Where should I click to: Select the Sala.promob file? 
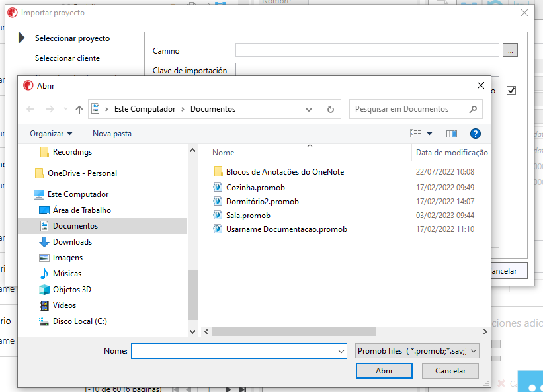pyautogui.click(x=248, y=216)
